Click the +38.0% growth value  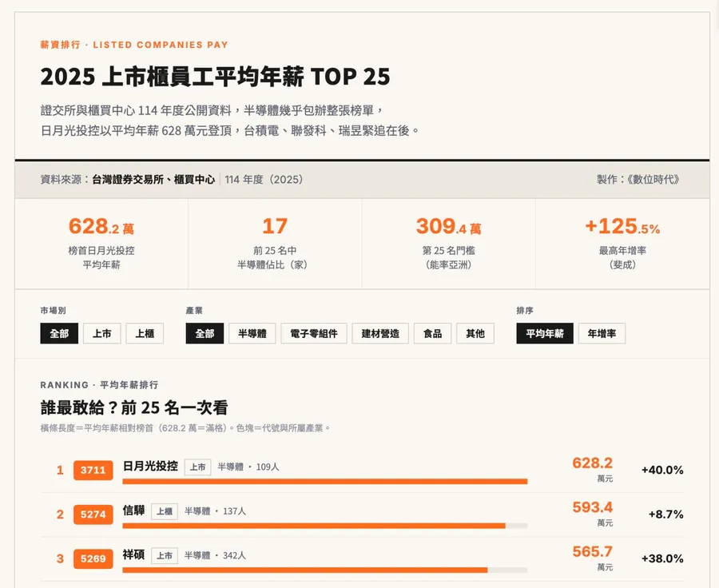pos(662,558)
